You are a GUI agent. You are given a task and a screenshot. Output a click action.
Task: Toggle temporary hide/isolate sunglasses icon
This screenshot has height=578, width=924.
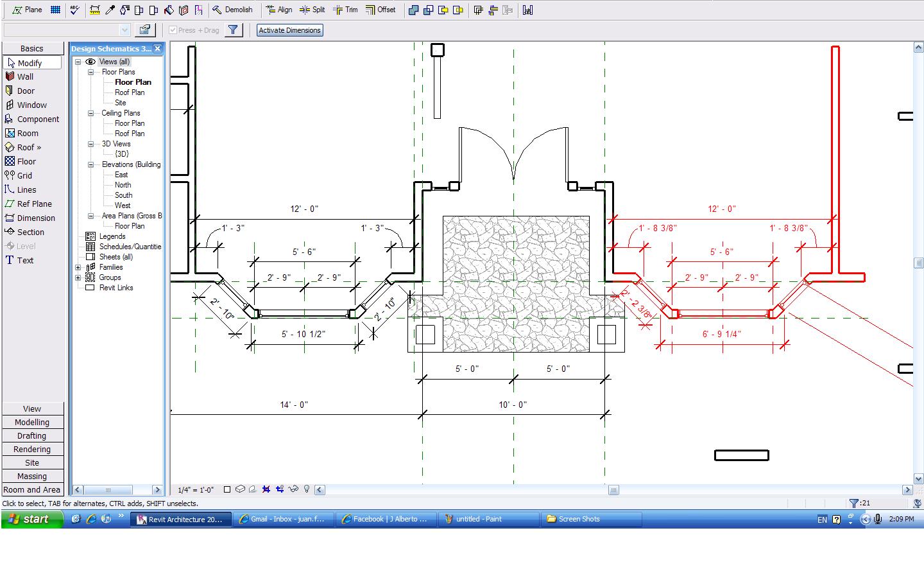pyautogui.click(x=293, y=489)
